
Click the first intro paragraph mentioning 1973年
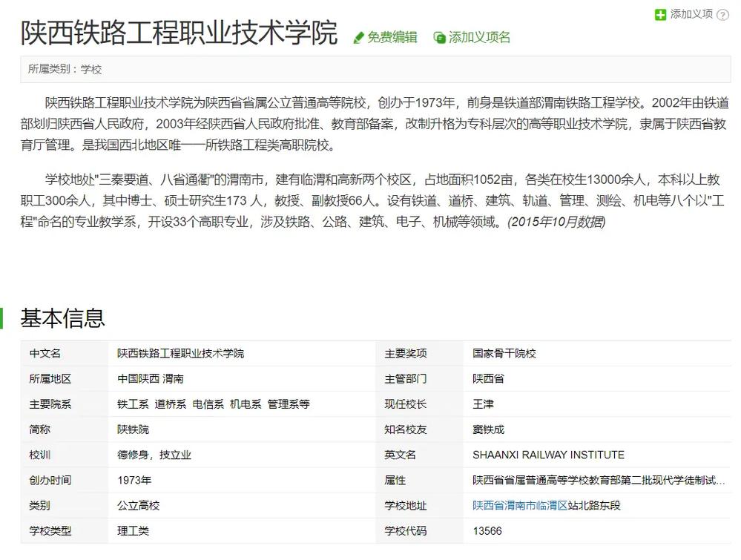(x=375, y=124)
